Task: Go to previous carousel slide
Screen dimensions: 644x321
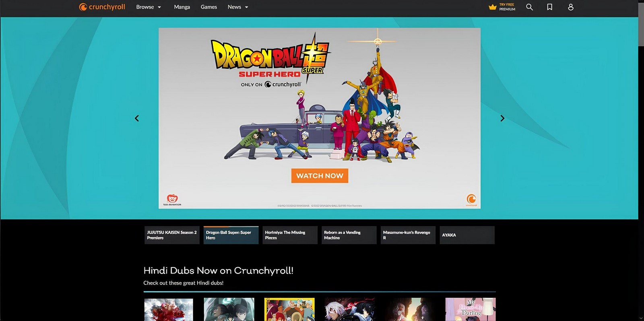Action: coord(137,118)
